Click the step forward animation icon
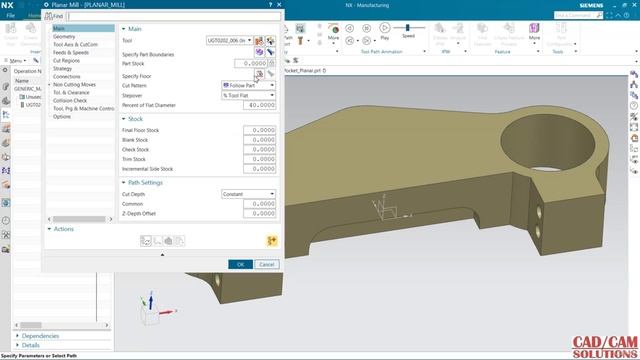Viewport: 640px width, 360px height. point(367,28)
